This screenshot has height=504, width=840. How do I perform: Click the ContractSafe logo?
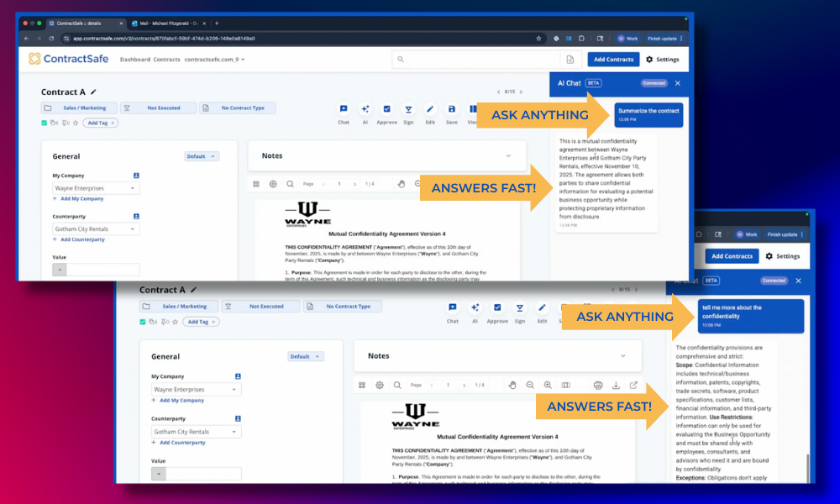click(69, 59)
